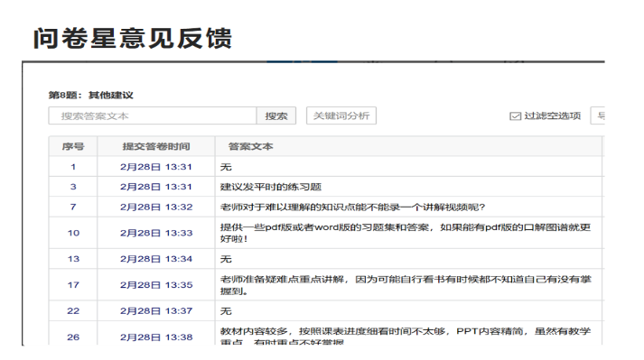
Task: Click the 2月28日 13:32 submission time
Action: coord(156,207)
